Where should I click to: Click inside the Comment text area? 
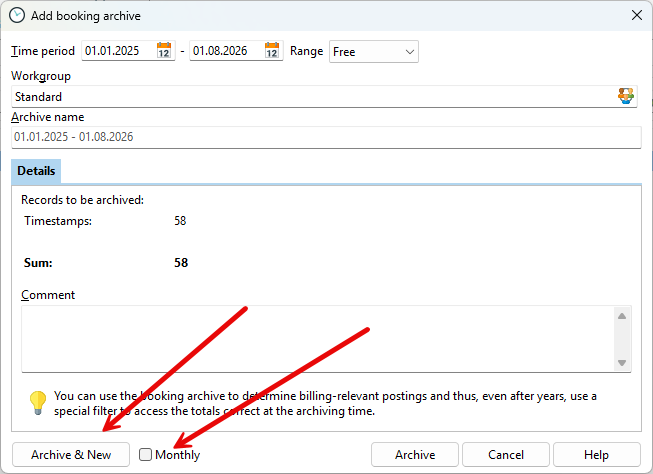(315, 339)
